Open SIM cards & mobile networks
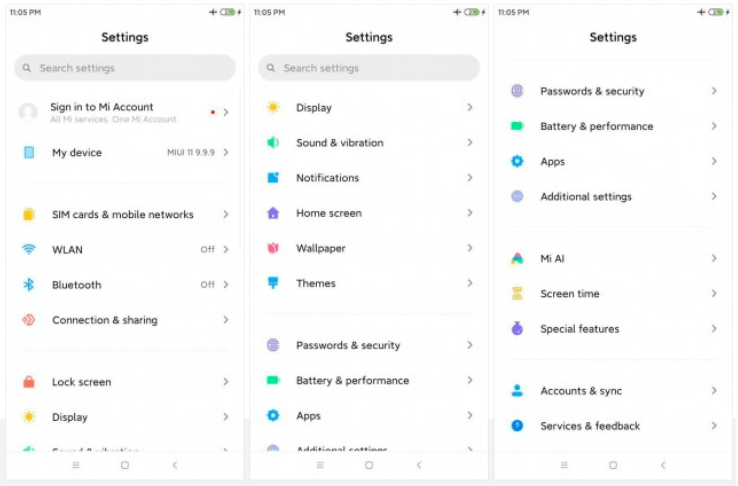The width and height of the screenshot is (738, 486). click(122, 214)
